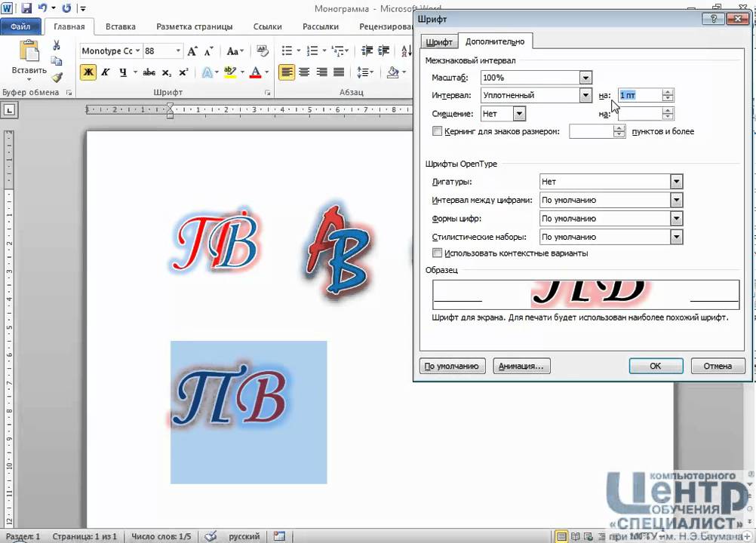Click Save icon in quick access
This screenshot has width=756, height=543.
pos(26,8)
